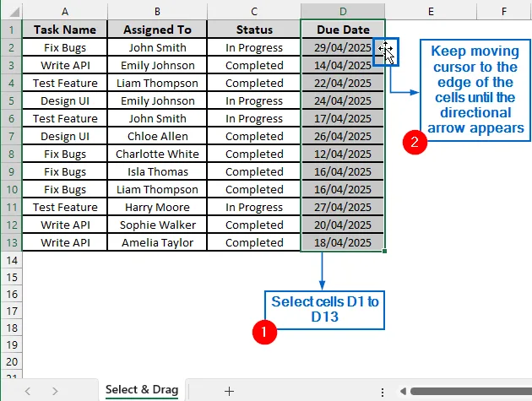Viewport: 532px width, 401px height.
Task: Click Emily Johnson in row 3
Action: click(157, 65)
